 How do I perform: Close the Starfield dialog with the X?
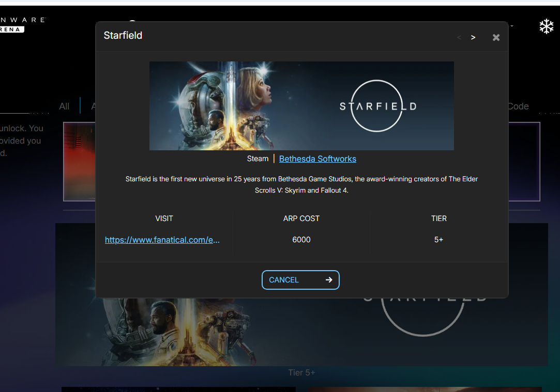(496, 37)
